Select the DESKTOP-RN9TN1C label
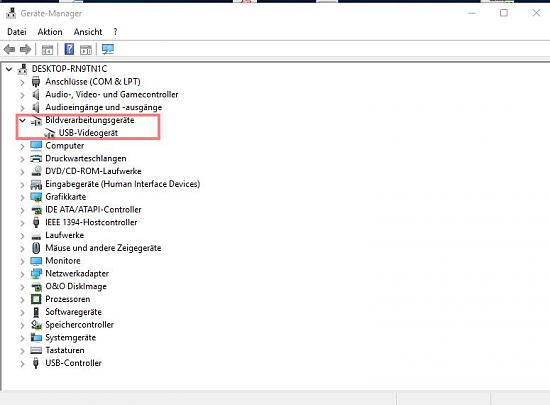The height and width of the screenshot is (405, 550). [x=69, y=69]
